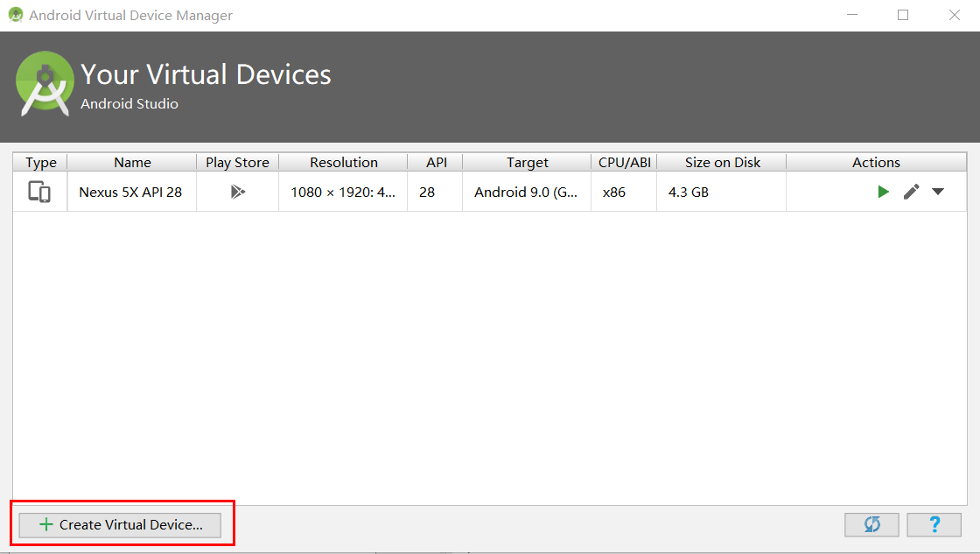Sort devices by API column header
Viewport: 980px width, 554px height.
[437, 163]
